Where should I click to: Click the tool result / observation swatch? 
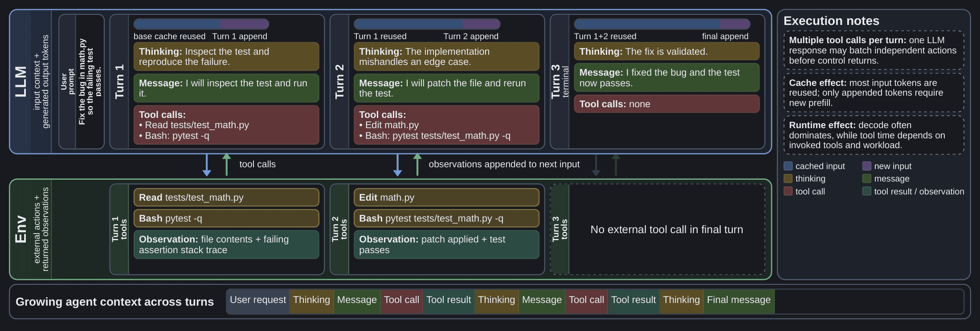866,191
